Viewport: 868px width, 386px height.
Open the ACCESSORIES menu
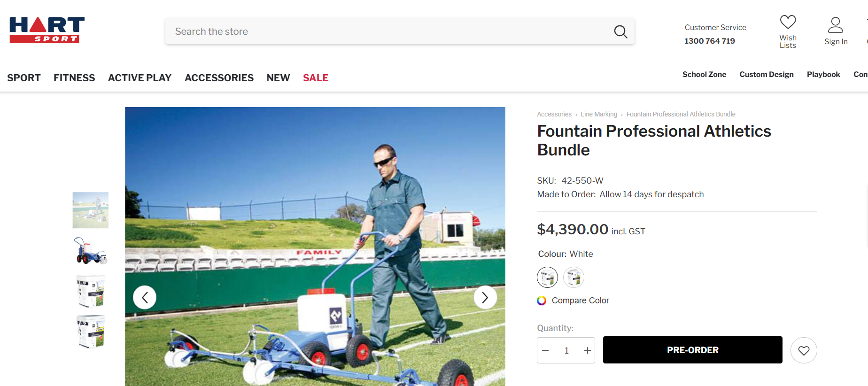tap(219, 78)
